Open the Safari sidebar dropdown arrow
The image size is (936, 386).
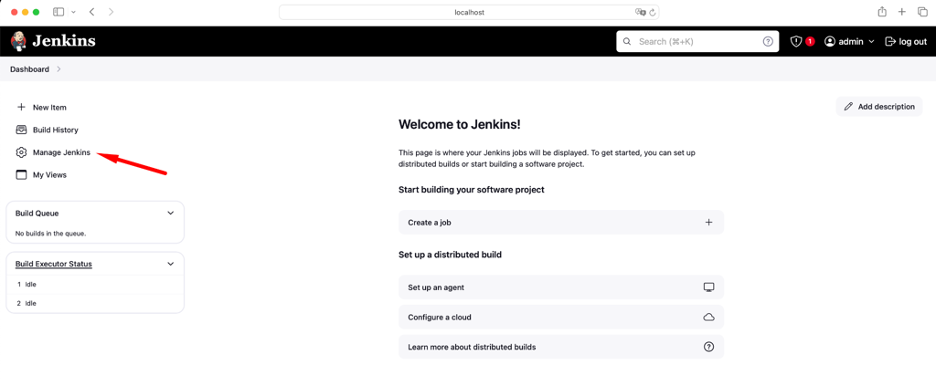point(73,12)
